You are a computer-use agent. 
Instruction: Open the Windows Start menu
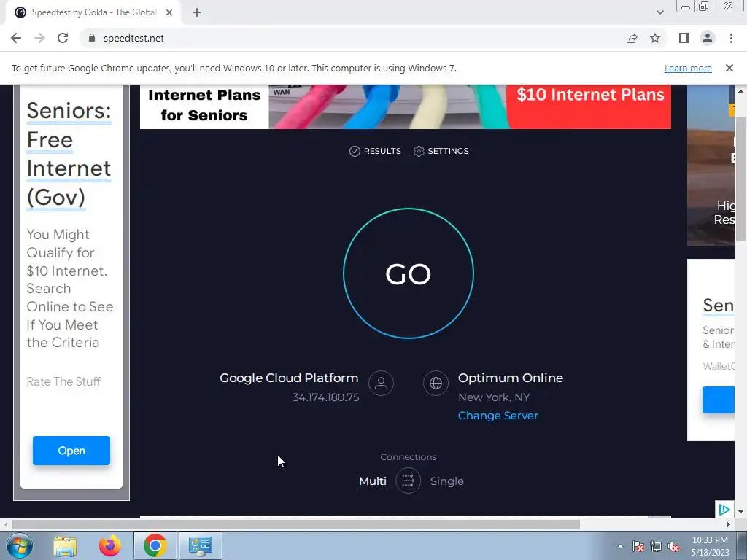pos(19,545)
